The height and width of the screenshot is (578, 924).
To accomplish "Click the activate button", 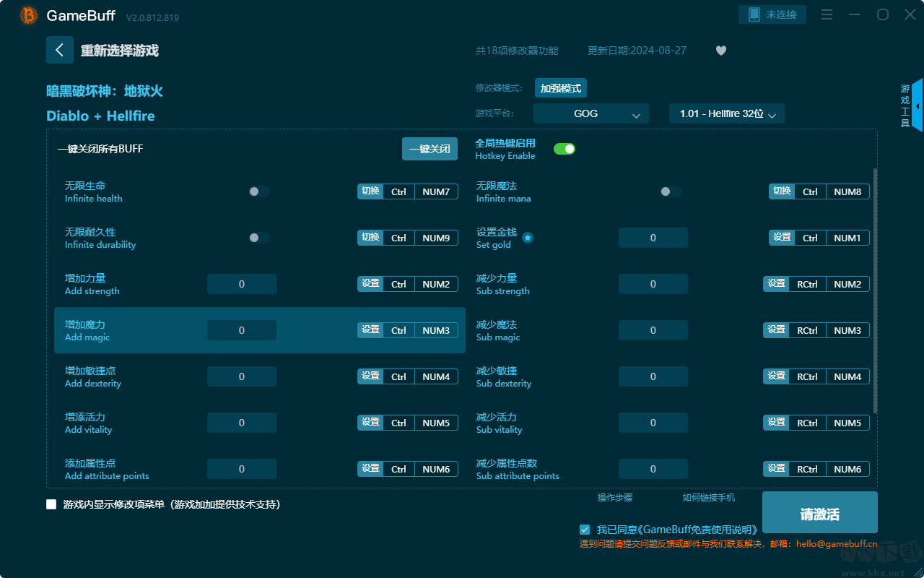I will (x=820, y=512).
